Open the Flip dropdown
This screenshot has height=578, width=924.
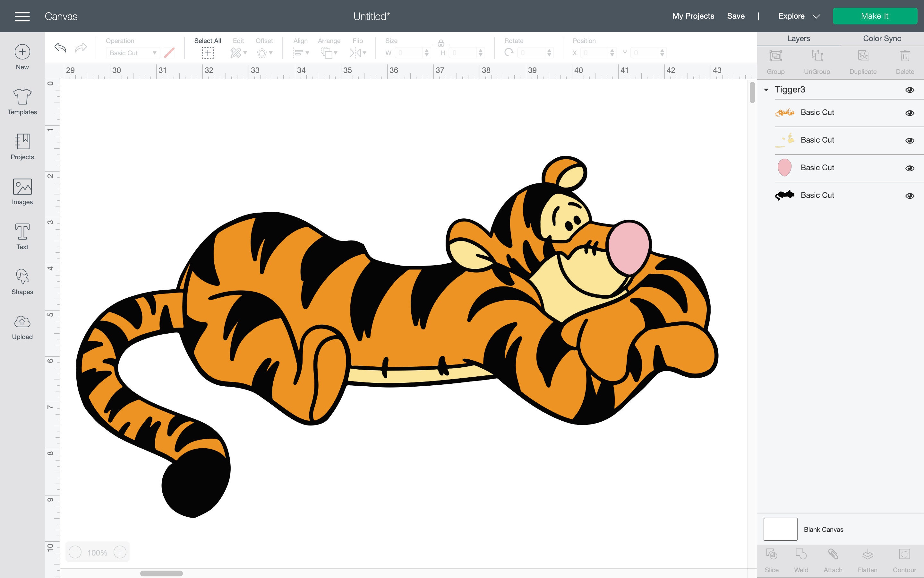pos(358,53)
